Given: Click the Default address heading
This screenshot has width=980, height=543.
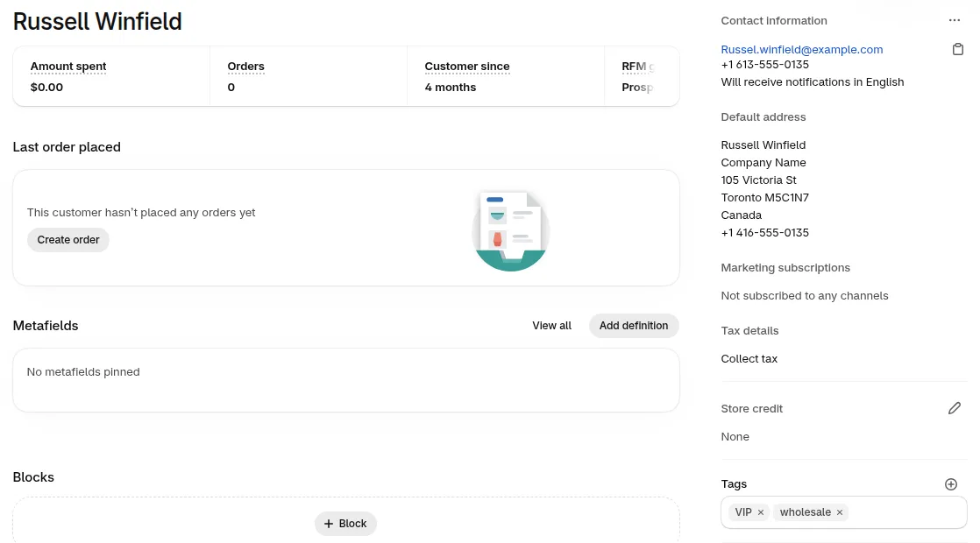Looking at the screenshot, I should [763, 116].
